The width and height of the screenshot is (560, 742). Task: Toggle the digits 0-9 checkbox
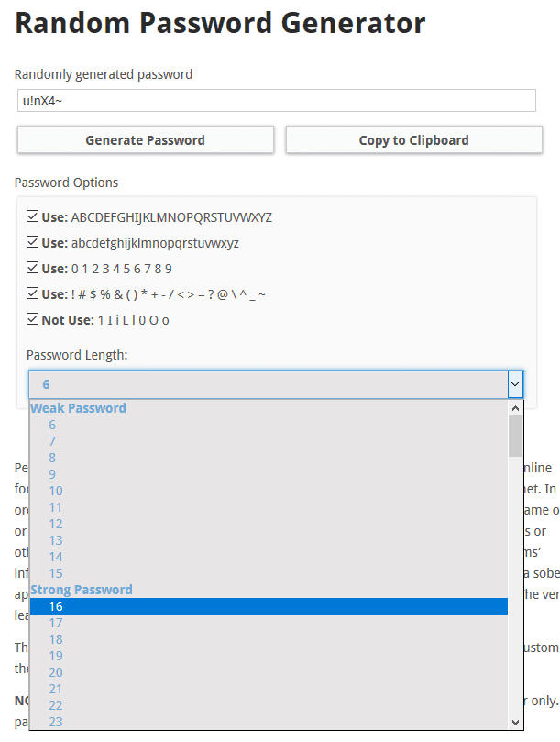33,269
